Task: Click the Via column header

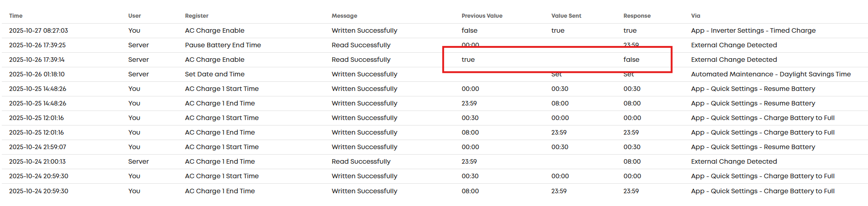Action: pyautogui.click(x=695, y=16)
